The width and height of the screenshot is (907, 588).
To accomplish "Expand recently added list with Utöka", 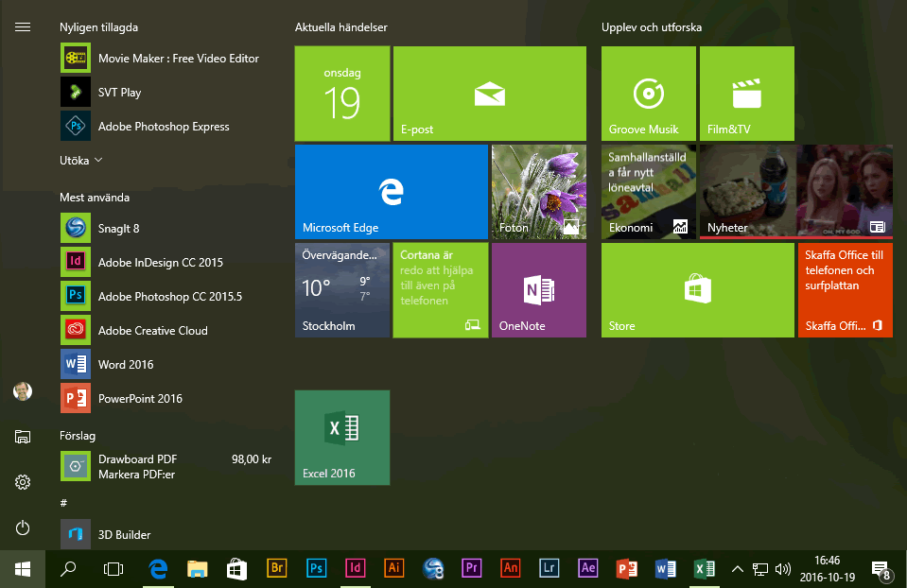I will (x=80, y=161).
